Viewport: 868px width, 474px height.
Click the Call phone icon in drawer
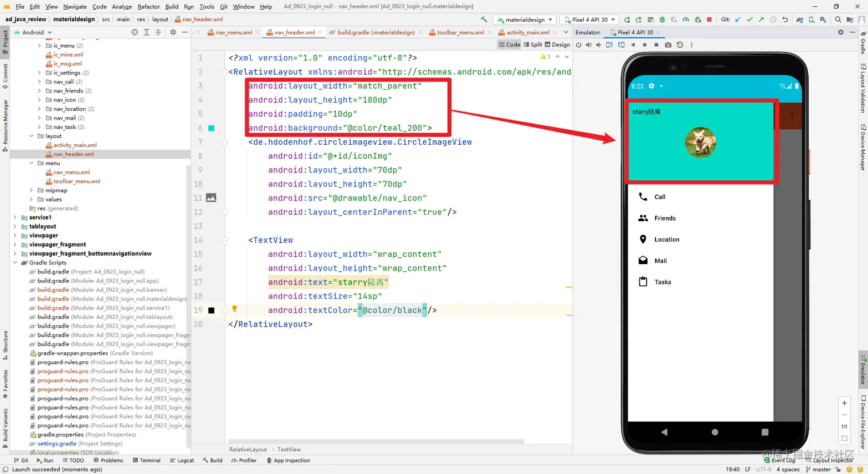click(x=643, y=196)
